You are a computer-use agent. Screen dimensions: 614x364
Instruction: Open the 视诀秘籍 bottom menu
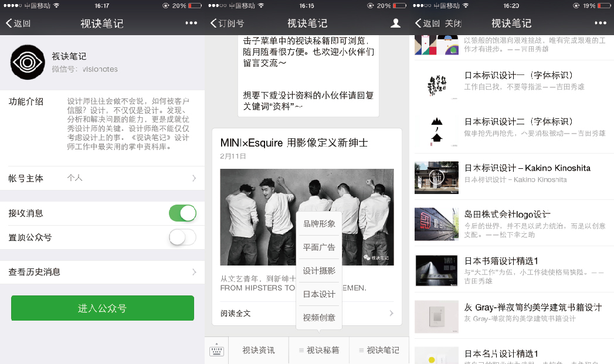point(319,351)
